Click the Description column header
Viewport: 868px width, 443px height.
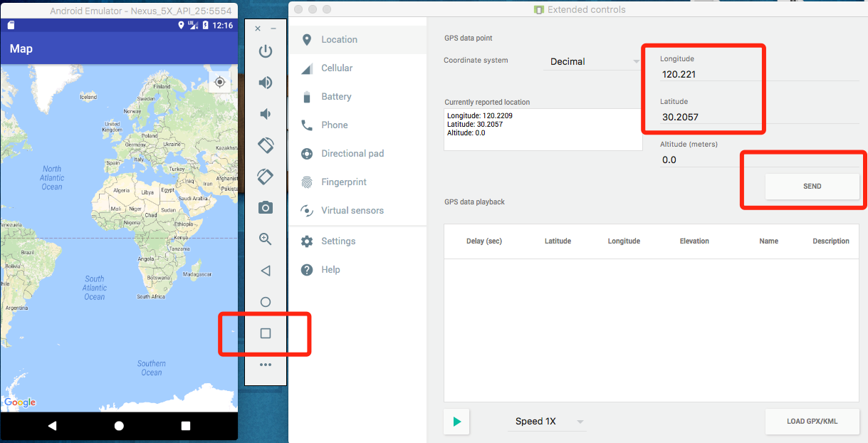click(x=831, y=241)
